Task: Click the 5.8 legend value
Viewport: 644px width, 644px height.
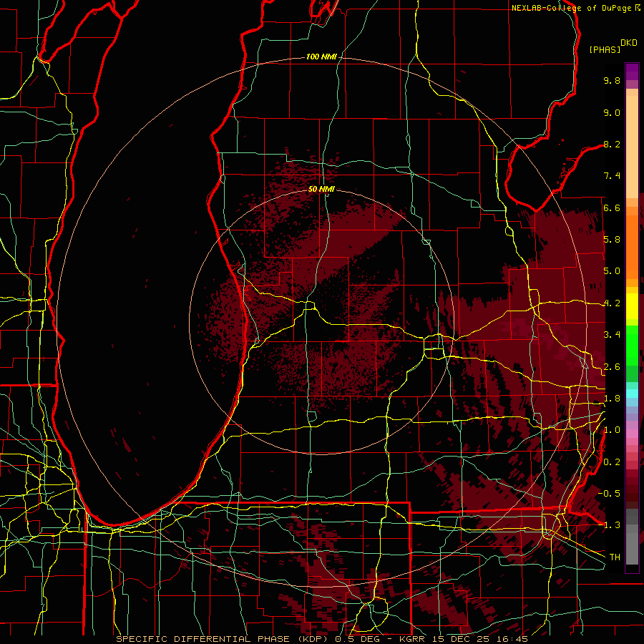Action: (x=612, y=240)
